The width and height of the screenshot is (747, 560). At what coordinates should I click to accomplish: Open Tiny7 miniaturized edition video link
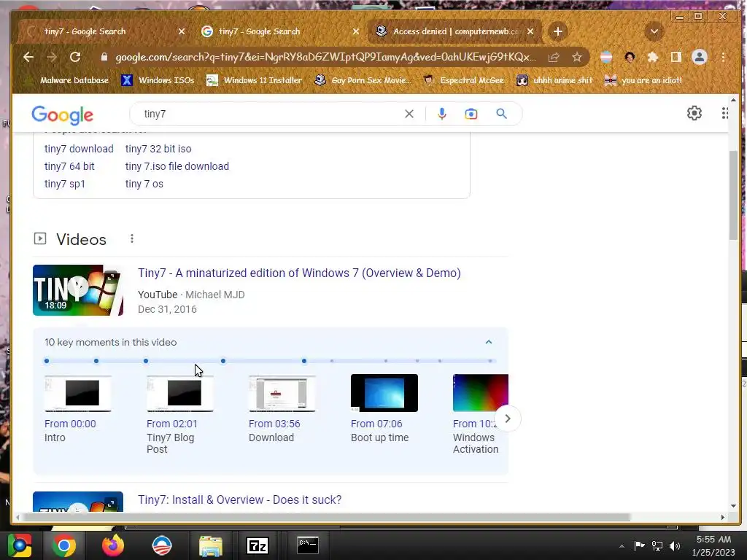(299, 273)
